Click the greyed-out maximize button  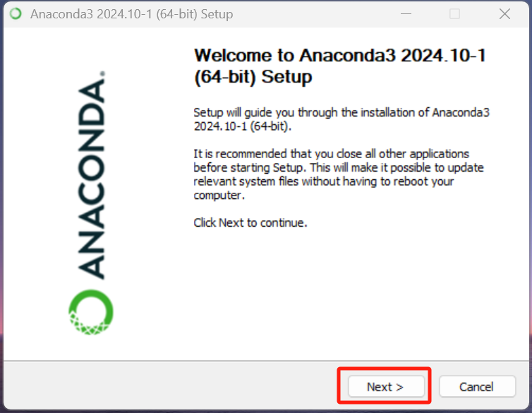coord(454,13)
